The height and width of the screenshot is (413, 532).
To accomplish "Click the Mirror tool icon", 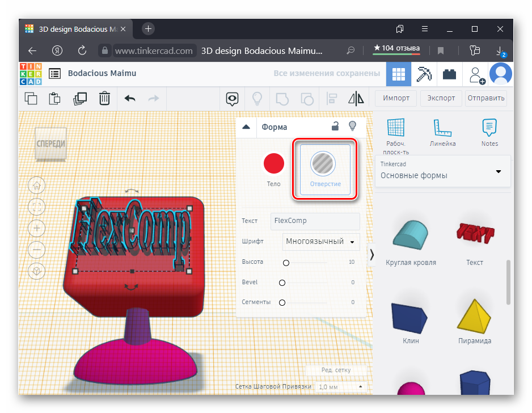I will (x=356, y=98).
